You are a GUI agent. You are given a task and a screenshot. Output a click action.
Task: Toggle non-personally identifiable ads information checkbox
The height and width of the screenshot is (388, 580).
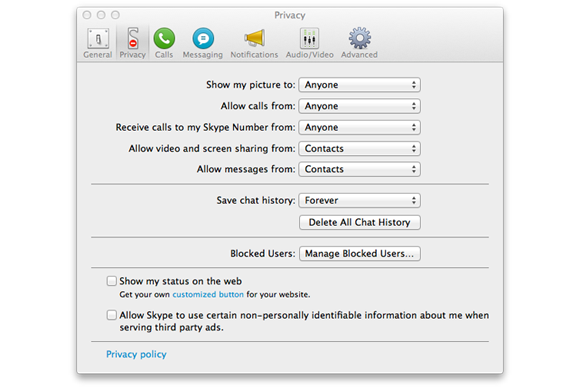coord(111,315)
